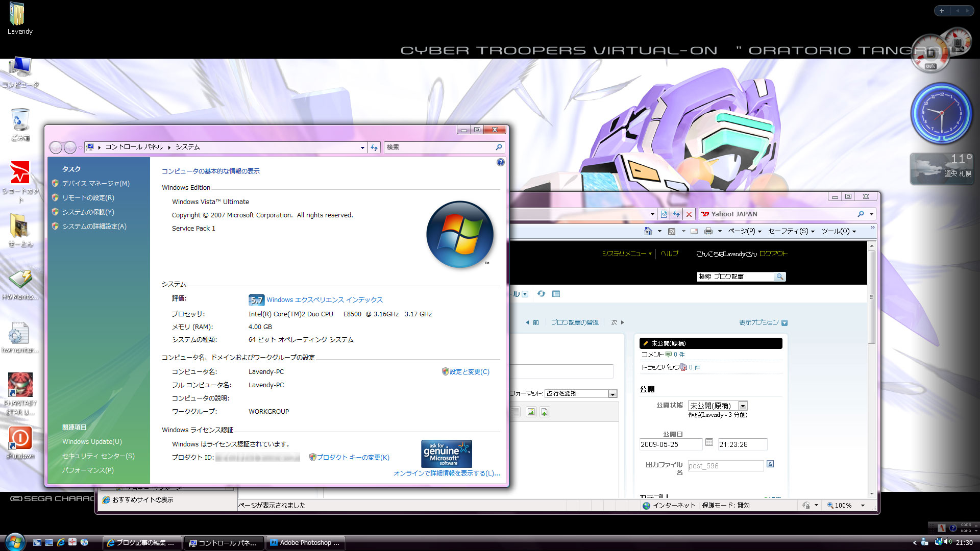Open print options dropdown arrow
Screen dimensions: 980x551
pyautogui.click(x=720, y=232)
